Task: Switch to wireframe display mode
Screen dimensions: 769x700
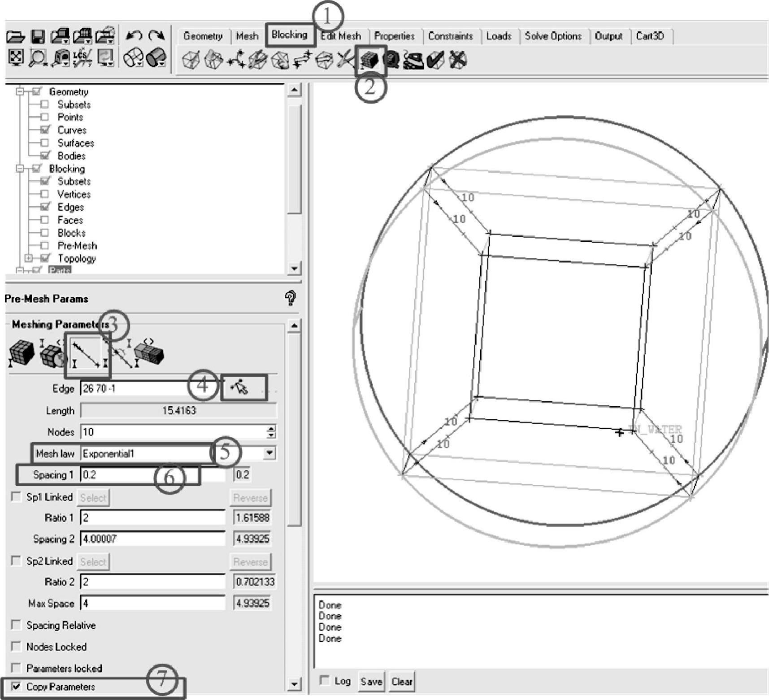Action: tap(133, 58)
